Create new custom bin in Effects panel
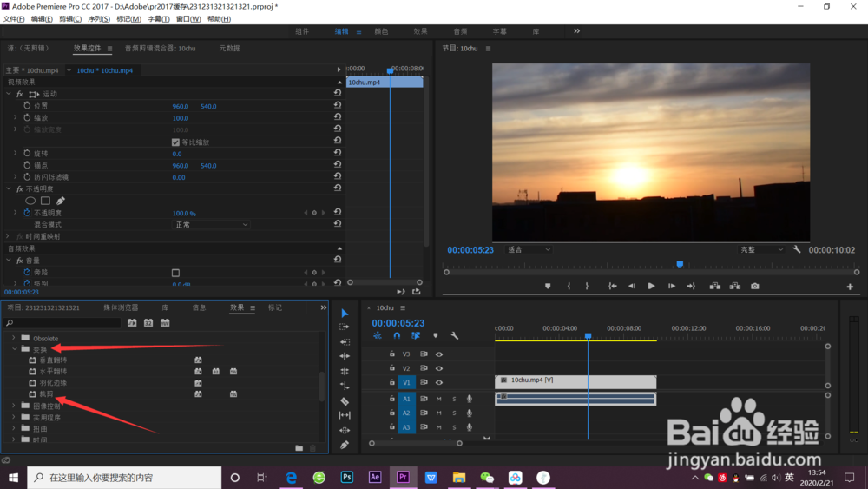Image resolution: width=868 pixels, height=489 pixels. coord(299,448)
